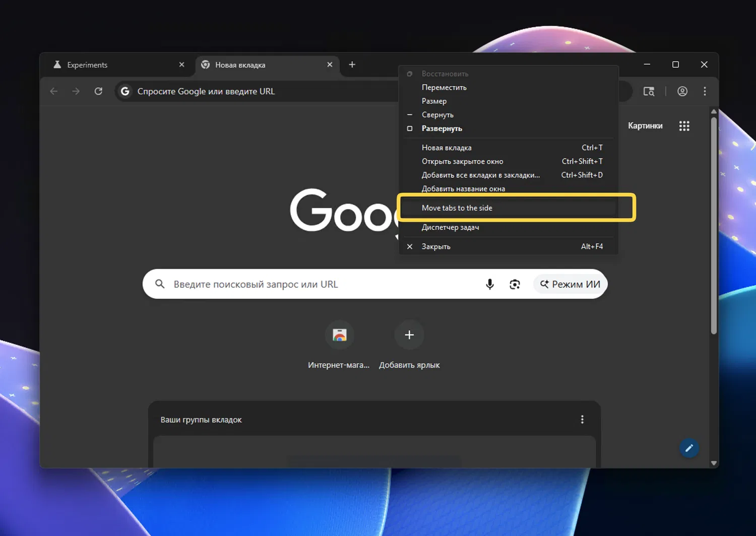This screenshot has width=756, height=536.
Task: Maximize the Chrome window
Action: pos(676,64)
